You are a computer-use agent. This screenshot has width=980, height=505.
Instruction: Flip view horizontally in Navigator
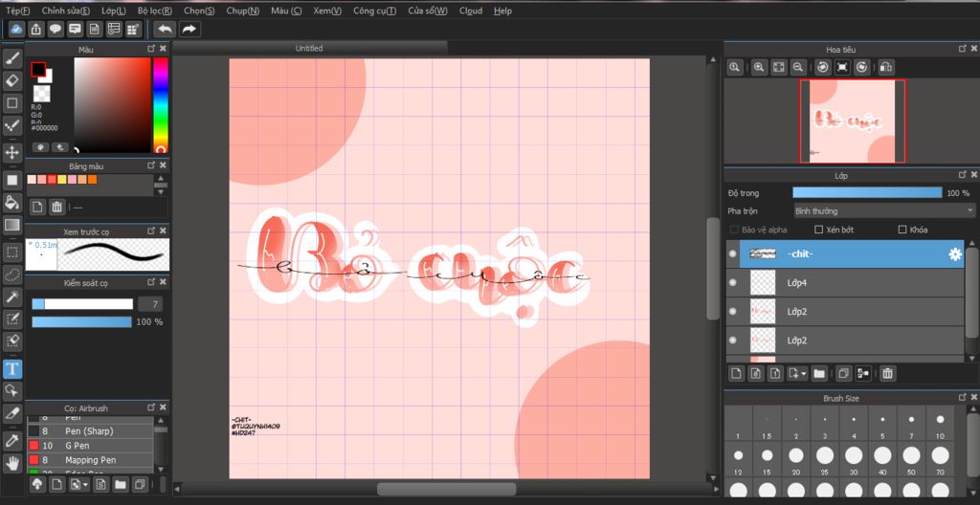[885, 67]
